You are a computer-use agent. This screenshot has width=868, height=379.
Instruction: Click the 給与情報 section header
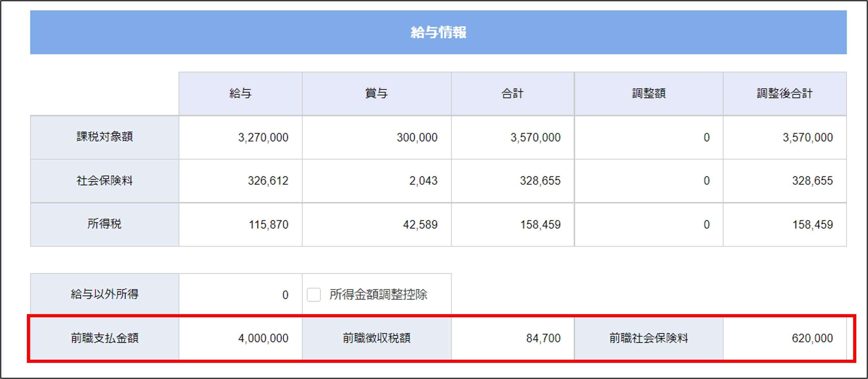coord(438,32)
